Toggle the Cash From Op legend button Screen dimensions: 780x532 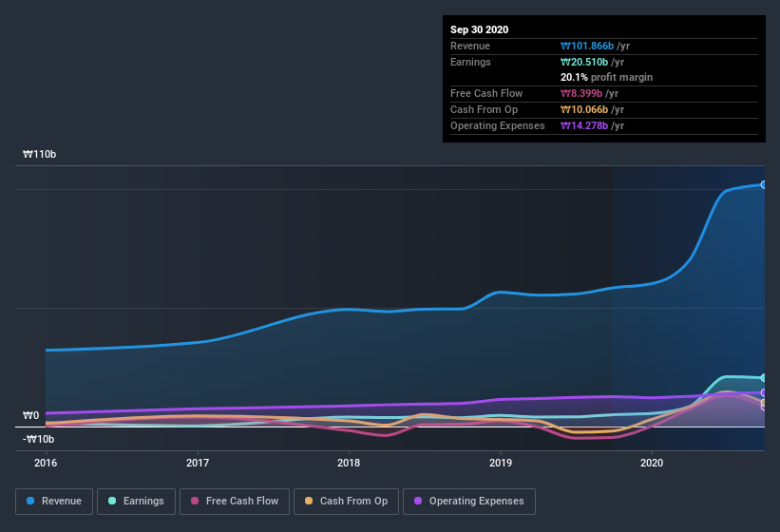point(346,502)
